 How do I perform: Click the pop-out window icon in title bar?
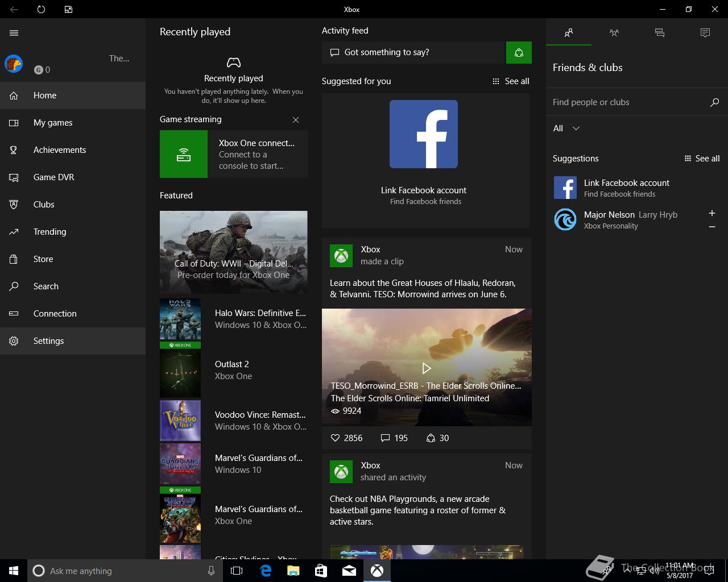[68, 9]
